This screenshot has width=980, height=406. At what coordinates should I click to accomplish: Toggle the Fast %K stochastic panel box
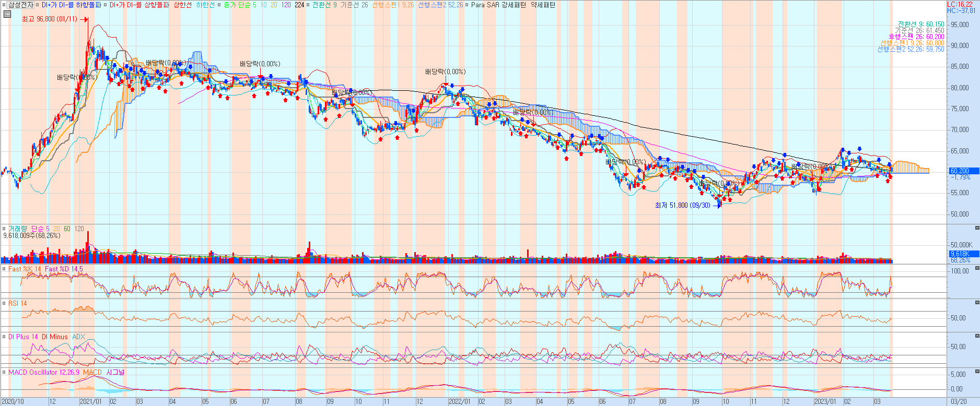(x=4, y=269)
